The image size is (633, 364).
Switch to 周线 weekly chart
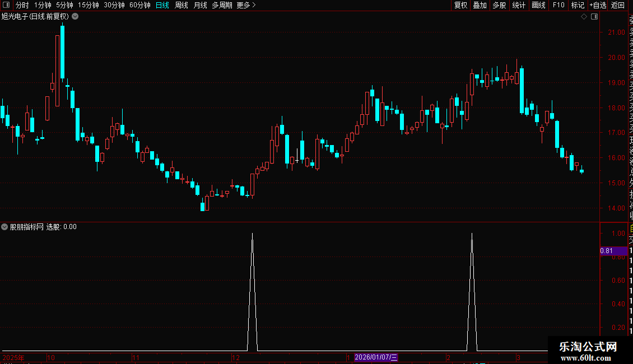click(x=181, y=5)
